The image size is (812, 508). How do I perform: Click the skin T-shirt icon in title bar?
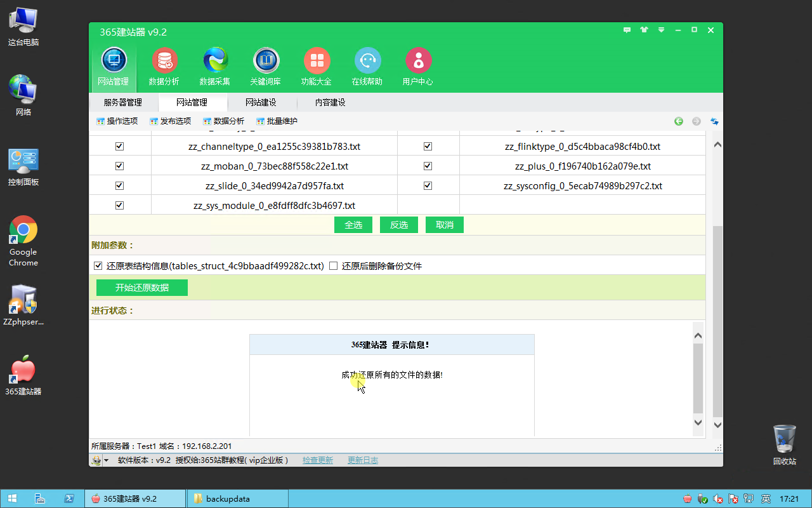645,30
